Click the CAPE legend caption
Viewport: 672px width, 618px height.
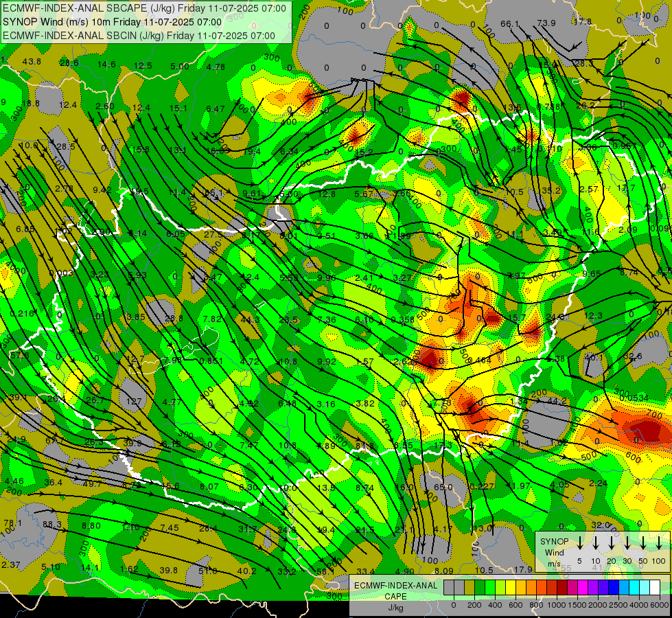pyautogui.click(x=395, y=597)
